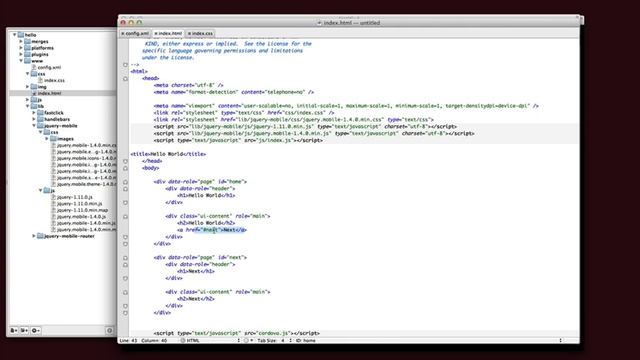
Task: Expand the images folder
Action: pos(47,139)
